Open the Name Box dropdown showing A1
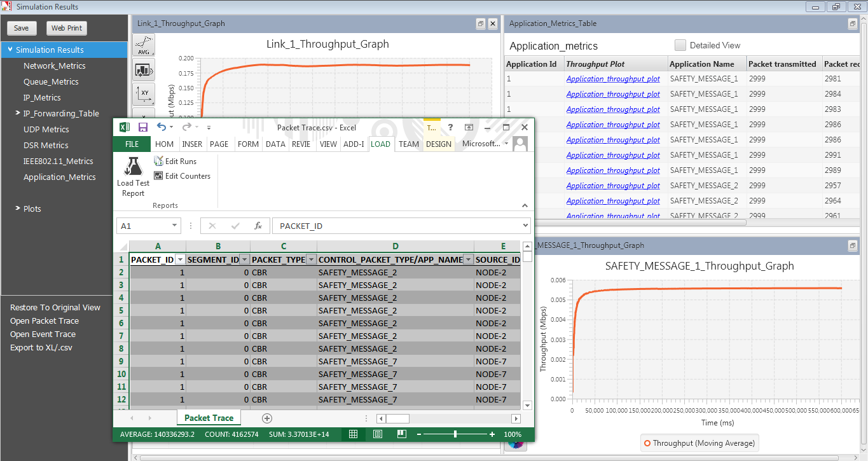868x461 pixels. (176, 226)
